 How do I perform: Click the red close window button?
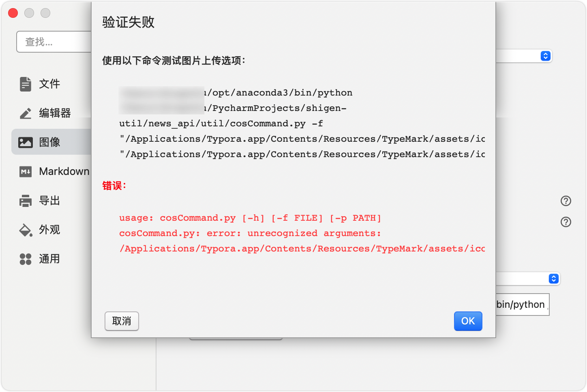coord(13,13)
